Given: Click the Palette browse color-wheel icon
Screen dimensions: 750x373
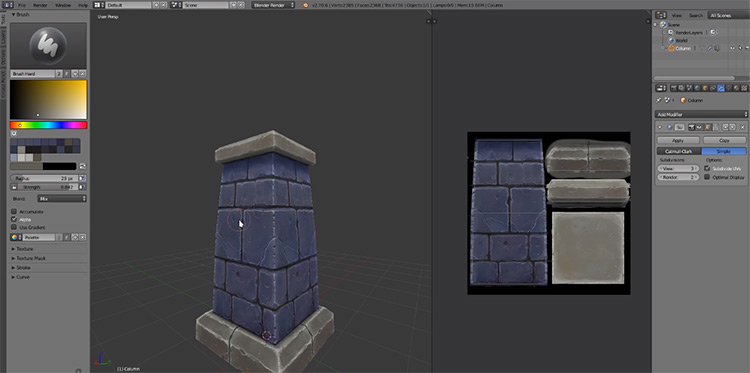Looking at the screenshot, I should (x=16, y=237).
